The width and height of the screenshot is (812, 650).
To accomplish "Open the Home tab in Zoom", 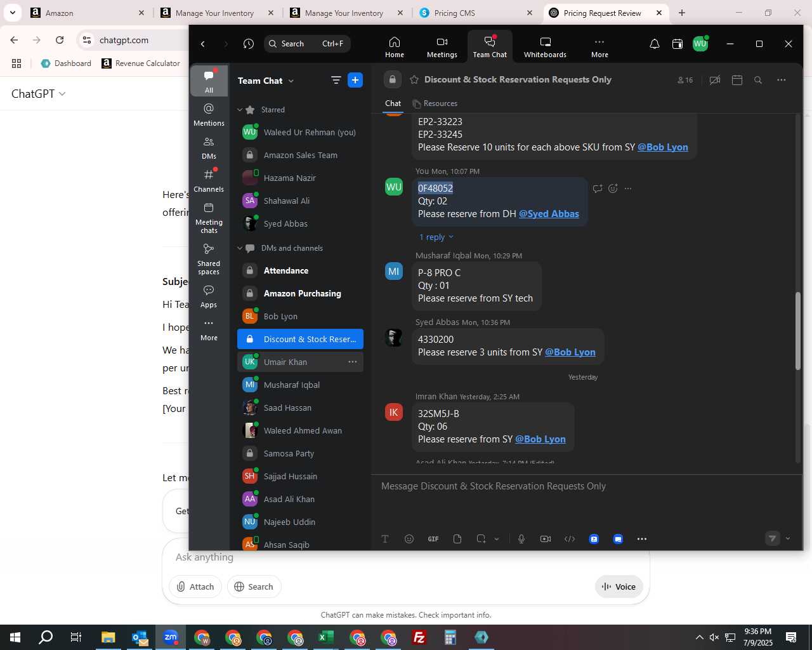I will [395, 47].
